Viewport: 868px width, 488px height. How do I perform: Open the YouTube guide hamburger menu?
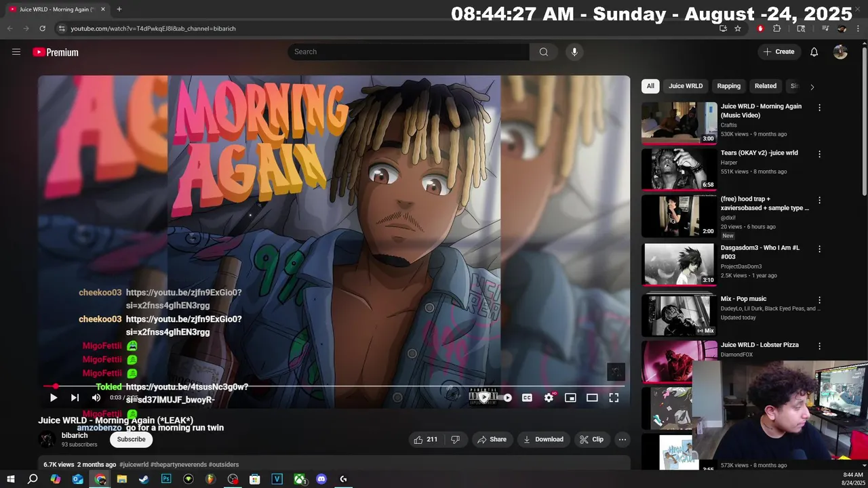click(x=16, y=52)
